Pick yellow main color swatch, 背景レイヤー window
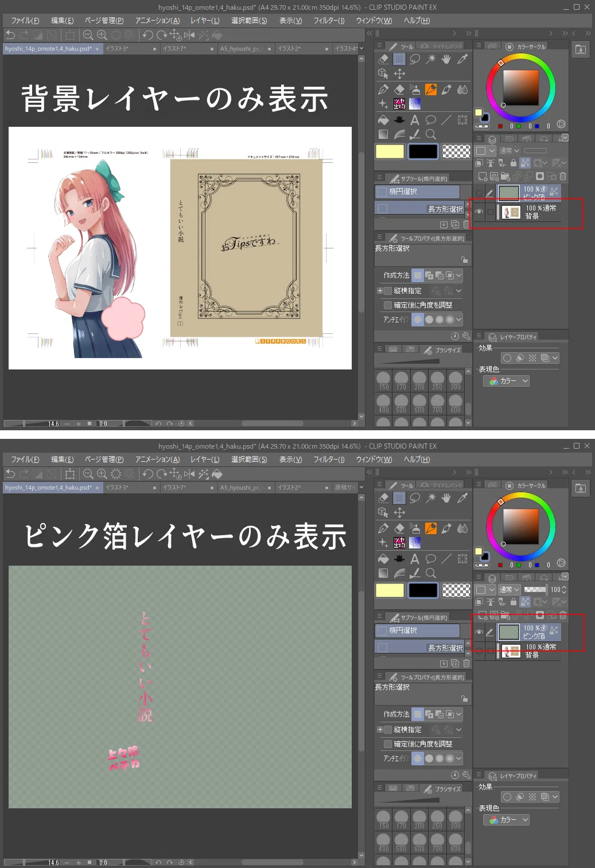595x868 pixels. [390, 151]
